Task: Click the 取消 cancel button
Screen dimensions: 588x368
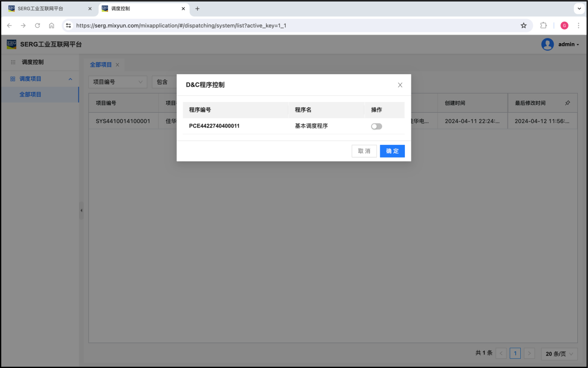Action: pos(364,151)
